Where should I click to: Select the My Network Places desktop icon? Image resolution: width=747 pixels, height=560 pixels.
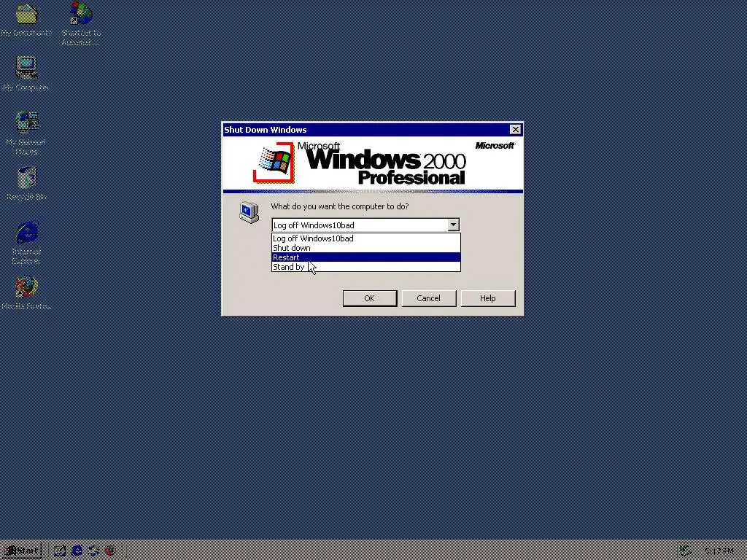(x=26, y=133)
